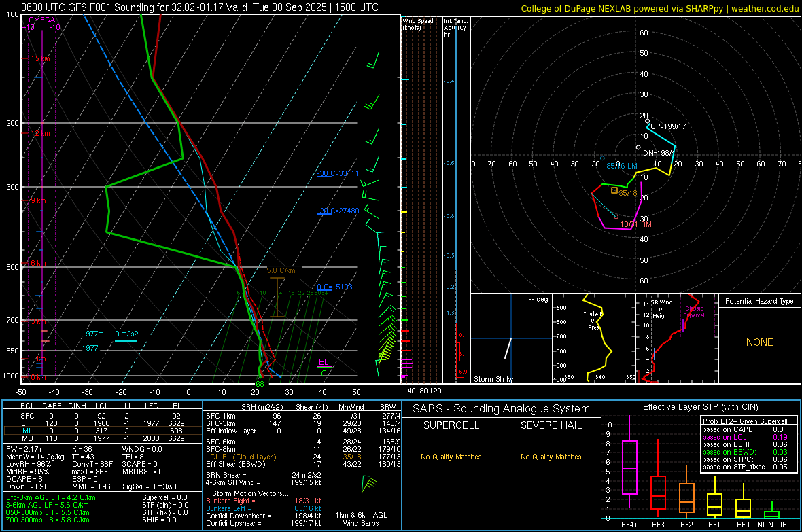Click the sounding title with 32.02,-81.17
Screen dimensions: 802x532
click(x=199, y=7)
